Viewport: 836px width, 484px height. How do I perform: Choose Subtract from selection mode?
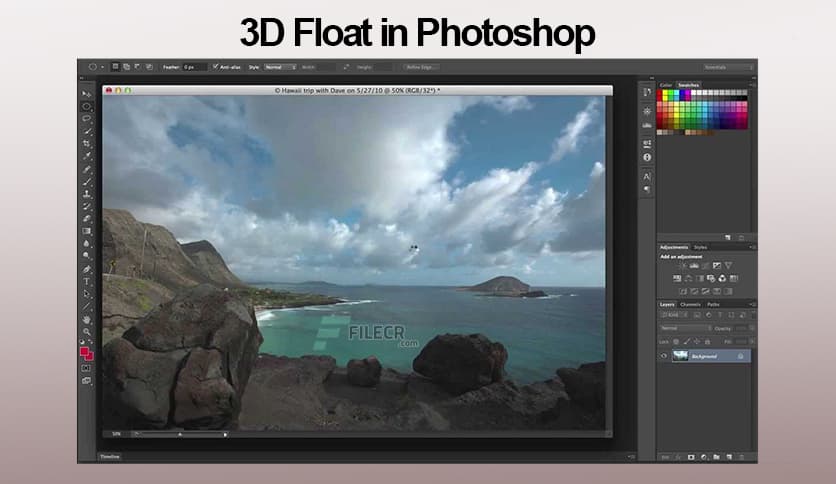tap(138, 67)
